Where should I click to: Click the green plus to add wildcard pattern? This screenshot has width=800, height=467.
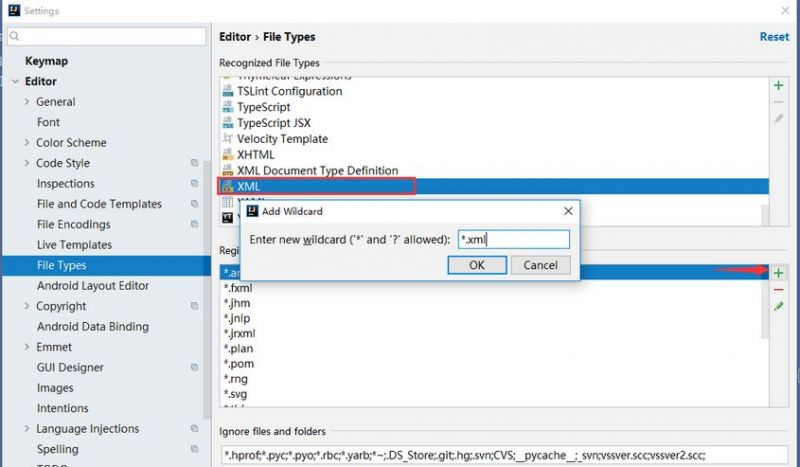778,273
